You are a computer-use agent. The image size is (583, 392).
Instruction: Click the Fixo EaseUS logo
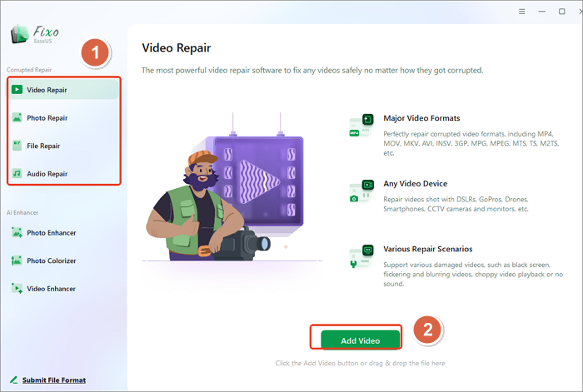click(x=35, y=34)
